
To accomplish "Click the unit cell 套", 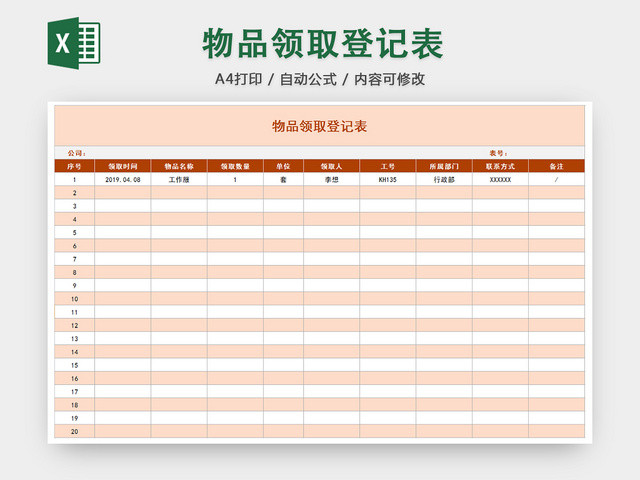I will point(283,179).
